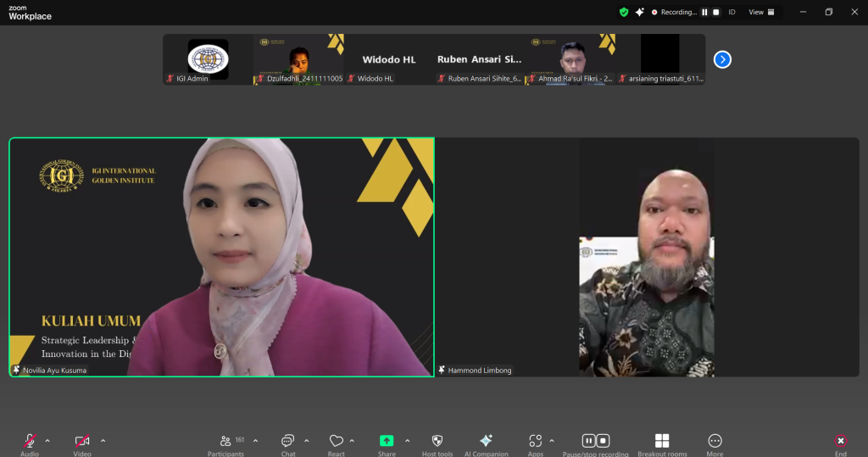Image resolution: width=868 pixels, height=457 pixels.
Task: Open the View layout menu
Action: tap(761, 12)
